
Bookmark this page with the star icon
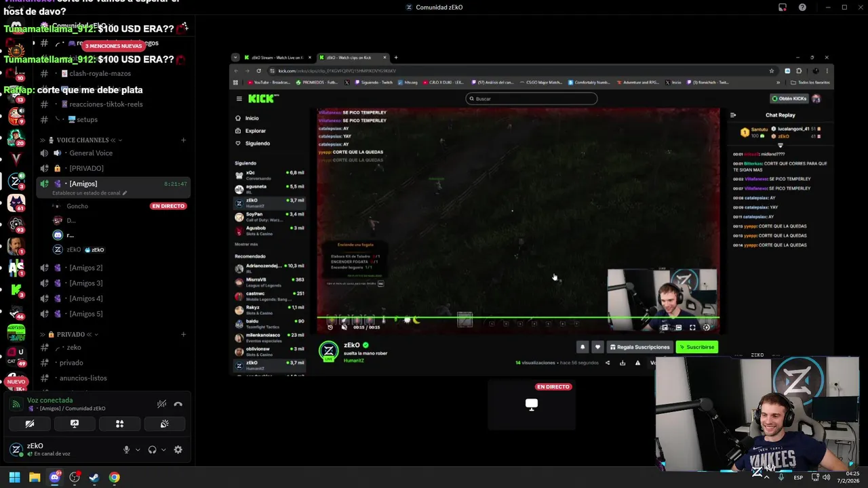[x=771, y=70]
